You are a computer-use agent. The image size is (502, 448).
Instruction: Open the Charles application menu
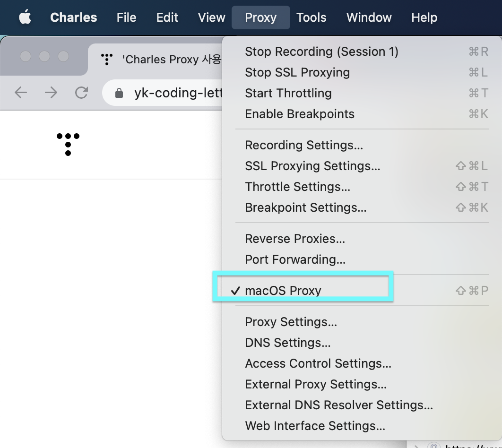(x=74, y=17)
